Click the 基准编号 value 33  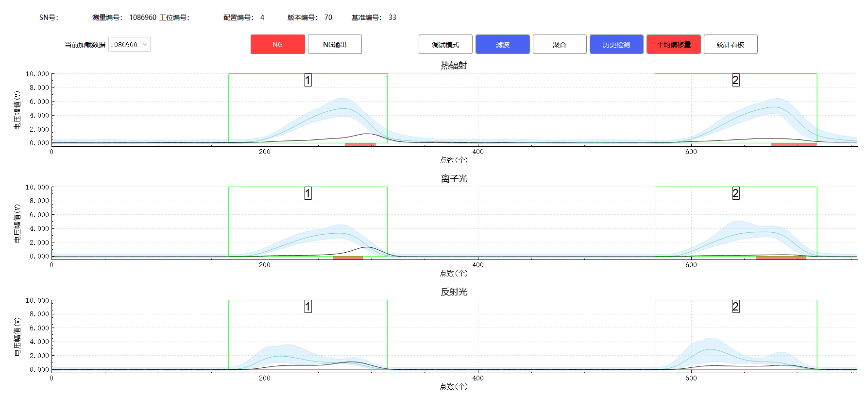point(392,17)
